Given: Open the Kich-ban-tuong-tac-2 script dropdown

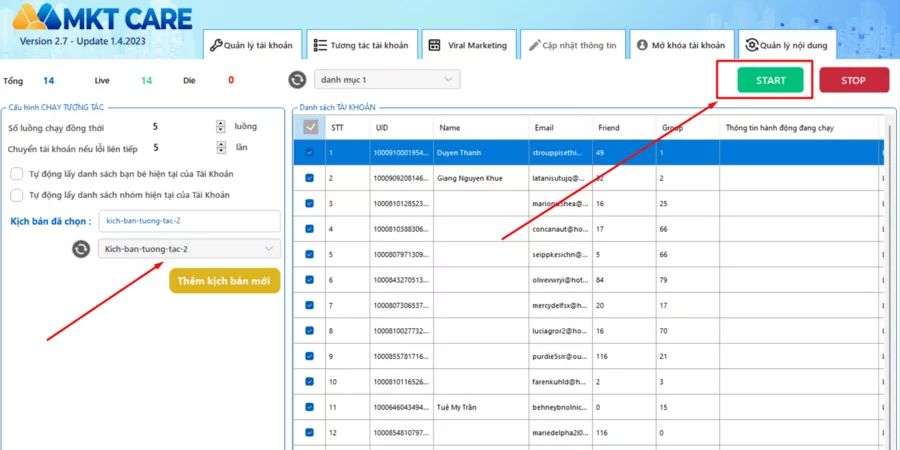Looking at the screenshot, I should click(x=189, y=249).
